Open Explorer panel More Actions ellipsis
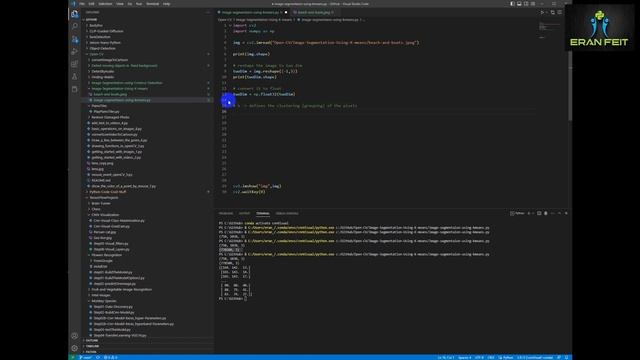This screenshot has height=360, width=640. click(x=208, y=12)
